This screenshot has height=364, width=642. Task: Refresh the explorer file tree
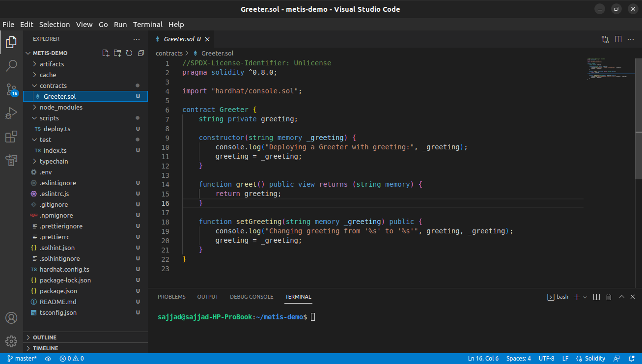(129, 53)
